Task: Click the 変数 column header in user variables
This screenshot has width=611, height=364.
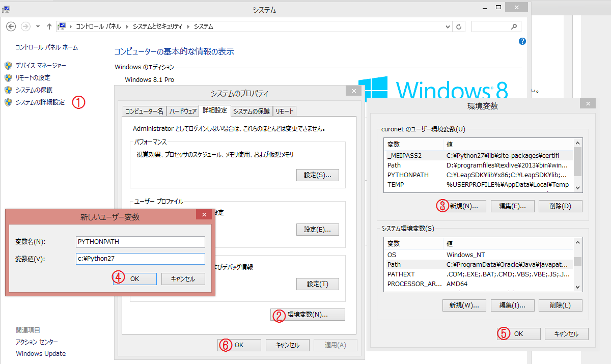Action: [414, 145]
